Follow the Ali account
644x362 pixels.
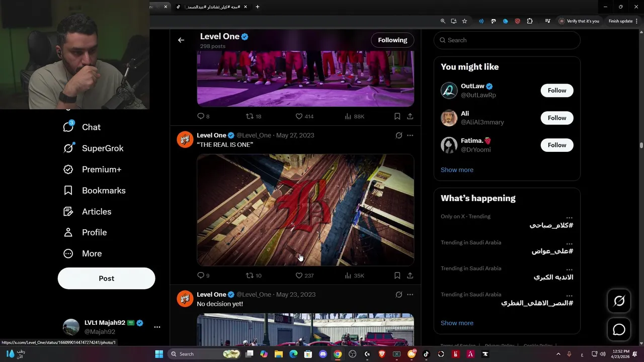[x=557, y=118]
